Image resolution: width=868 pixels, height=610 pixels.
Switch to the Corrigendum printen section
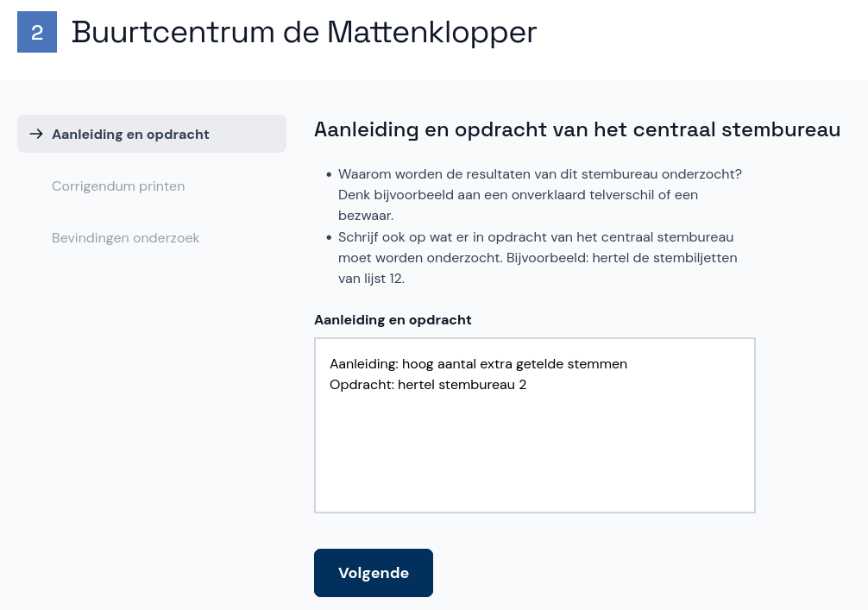[118, 186]
